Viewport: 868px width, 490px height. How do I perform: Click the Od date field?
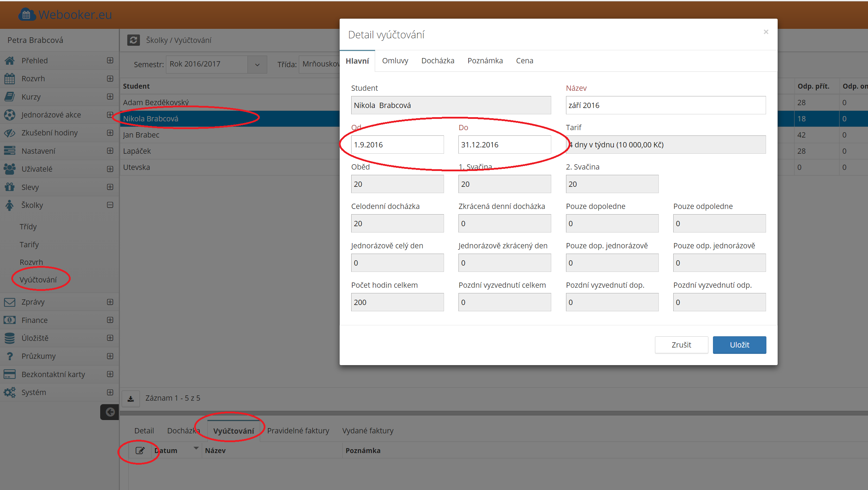click(x=397, y=145)
